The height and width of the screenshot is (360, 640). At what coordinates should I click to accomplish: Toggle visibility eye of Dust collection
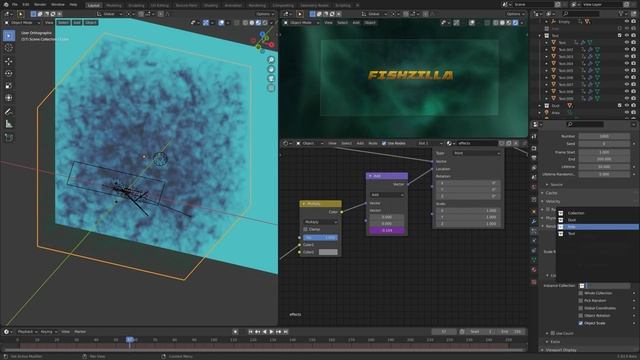[x=627, y=106]
